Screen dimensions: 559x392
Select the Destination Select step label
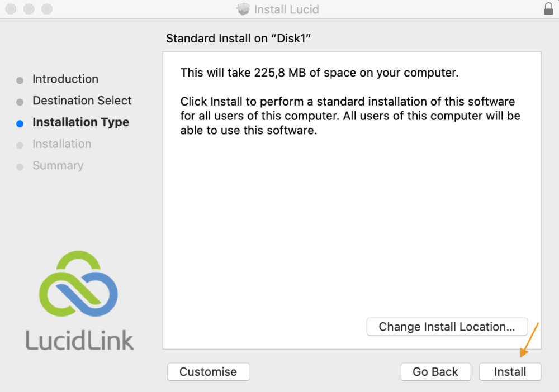(82, 101)
